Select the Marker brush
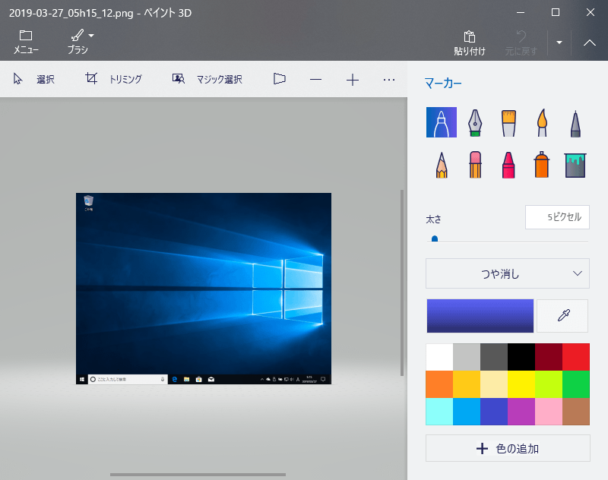The width and height of the screenshot is (608, 480). (441, 123)
